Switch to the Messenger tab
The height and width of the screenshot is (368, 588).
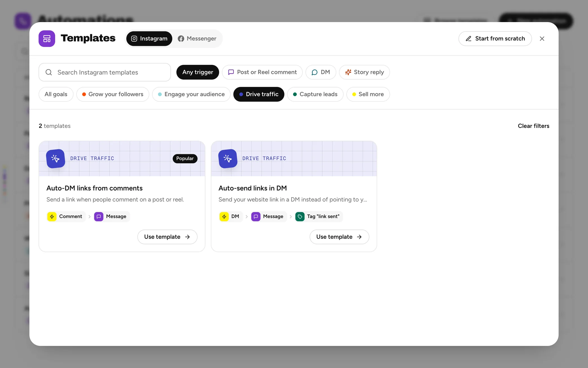[x=197, y=38]
